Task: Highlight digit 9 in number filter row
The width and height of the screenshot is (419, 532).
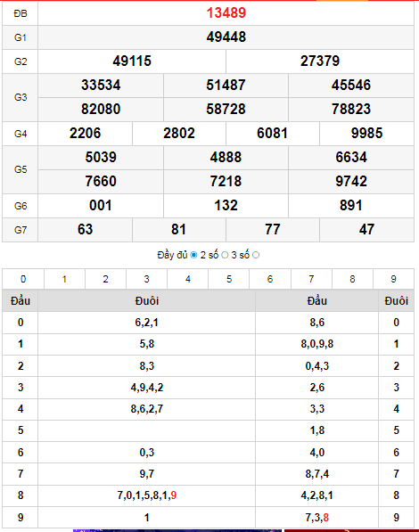Action: pos(393,279)
